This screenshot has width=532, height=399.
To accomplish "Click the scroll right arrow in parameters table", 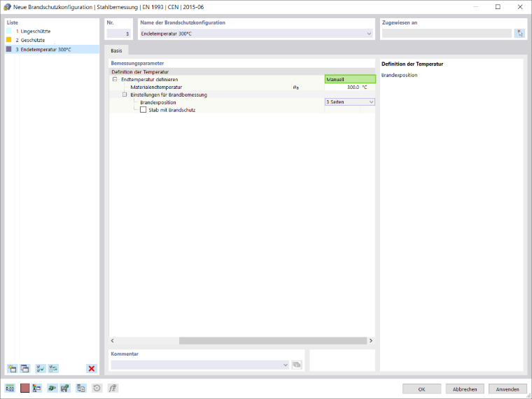I will (371, 340).
